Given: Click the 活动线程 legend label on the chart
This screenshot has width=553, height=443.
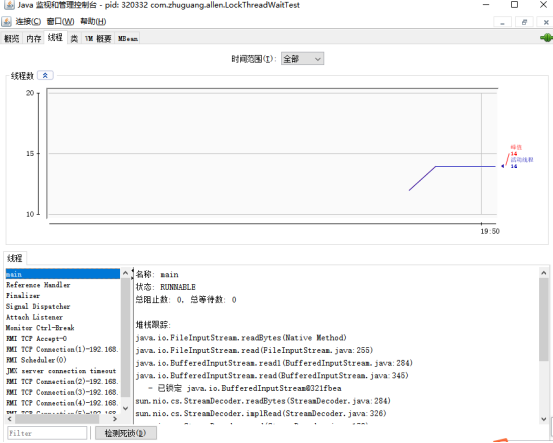Looking at the screenshot, I should [x=522, y=160].
